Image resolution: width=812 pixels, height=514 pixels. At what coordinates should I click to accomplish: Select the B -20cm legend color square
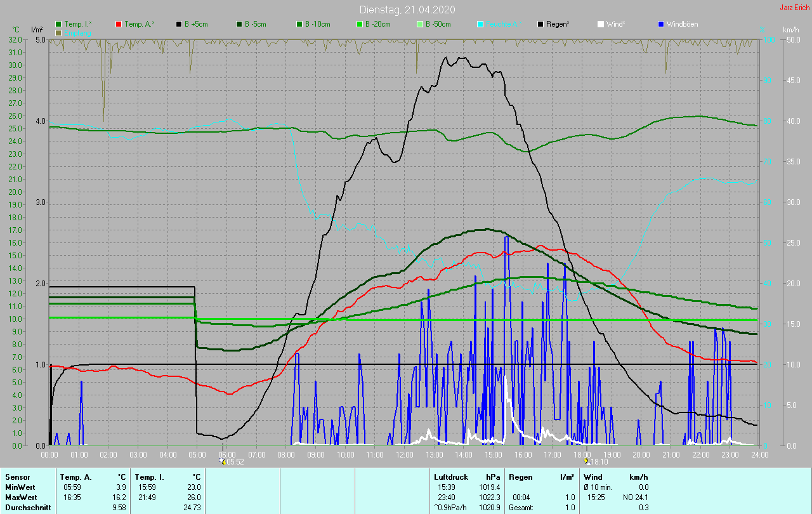pos(360,24)
